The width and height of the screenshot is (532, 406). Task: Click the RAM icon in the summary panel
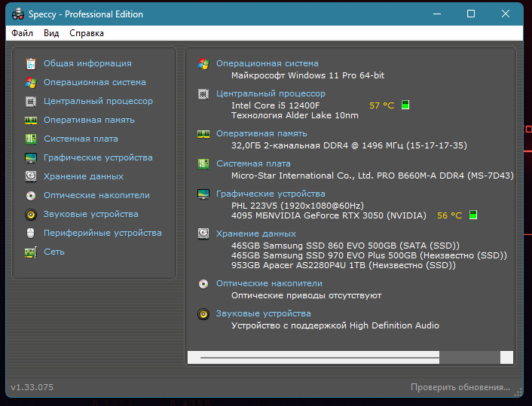coord(203,134)
